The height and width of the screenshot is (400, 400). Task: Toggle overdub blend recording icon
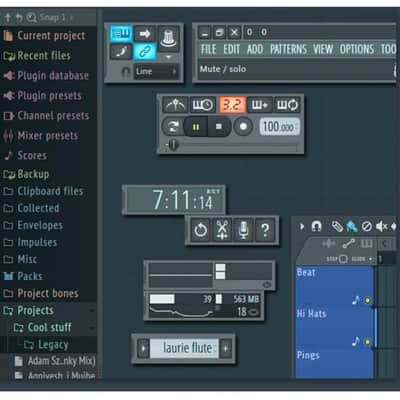(260, 105)
